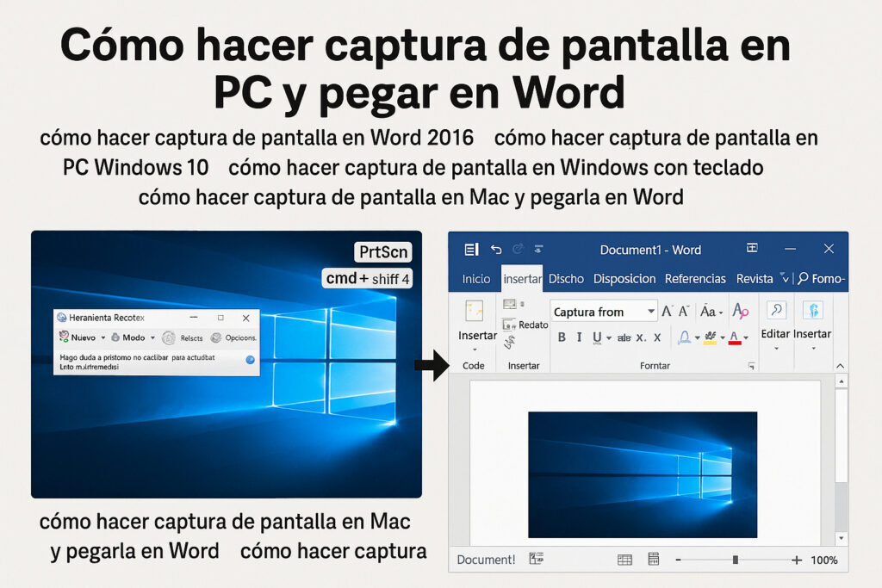This screenshot has width=882, height=588.
Task: Click the blue help circle in Heranienta Recotex
Action: 251,360
